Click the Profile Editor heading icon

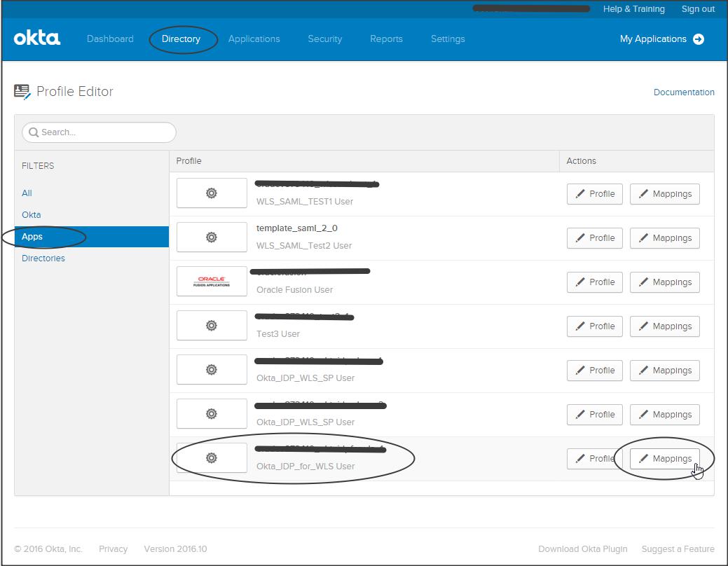point(22,92)
